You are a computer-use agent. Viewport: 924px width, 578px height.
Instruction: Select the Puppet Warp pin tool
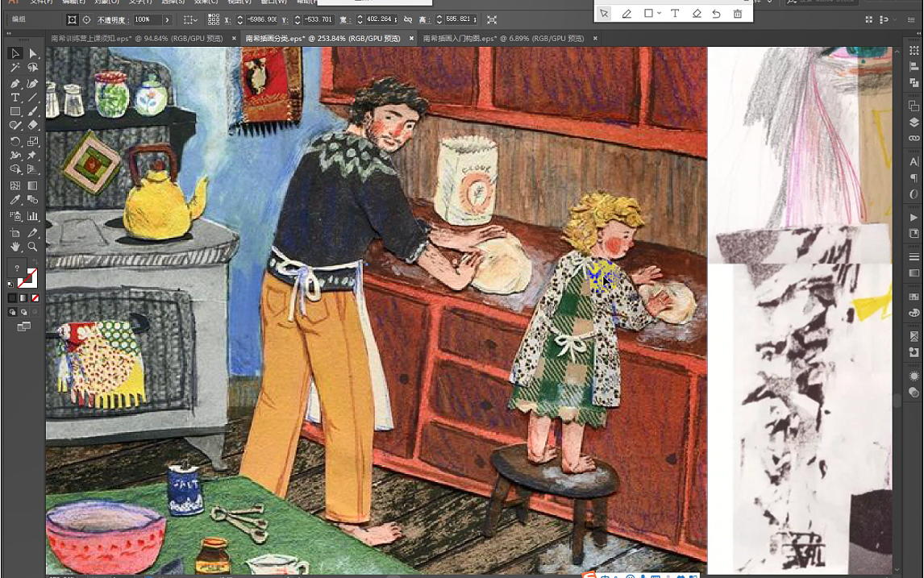(x=32, y=156)
